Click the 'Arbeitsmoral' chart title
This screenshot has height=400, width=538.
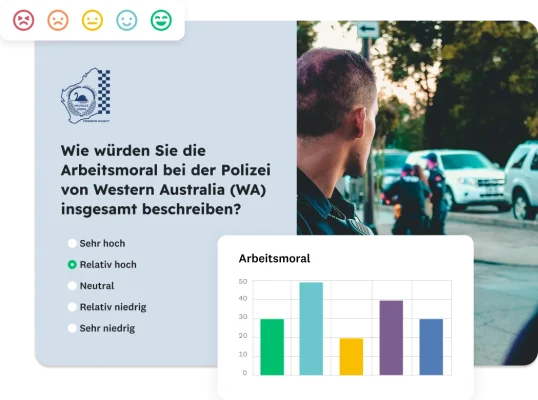(x=274, y=258)
